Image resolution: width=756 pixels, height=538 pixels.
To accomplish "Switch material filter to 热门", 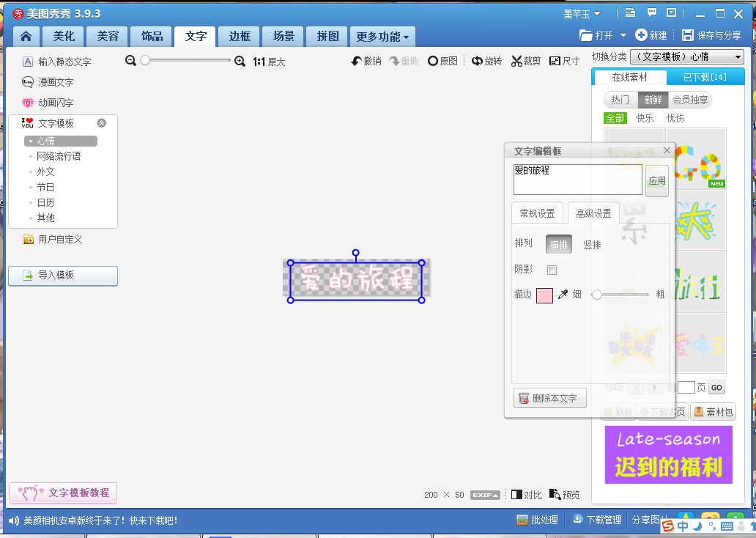I will coord(620,100).
